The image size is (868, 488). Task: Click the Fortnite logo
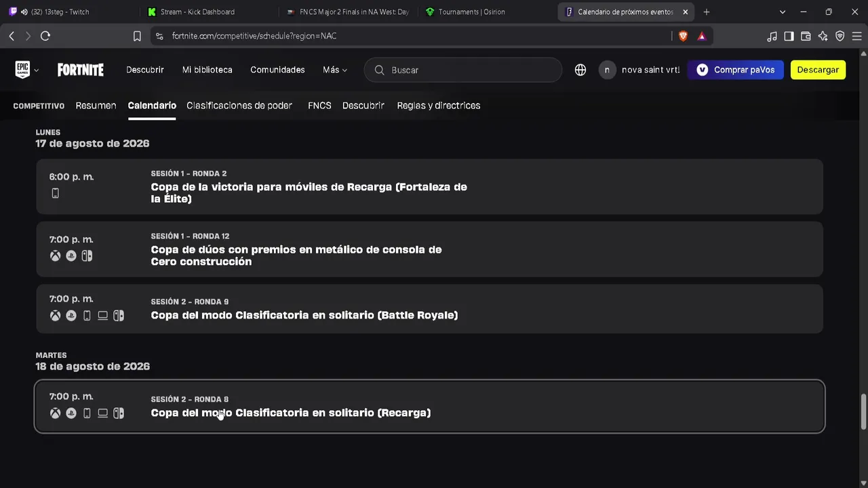pyautogui.click(x=81, y=70)
